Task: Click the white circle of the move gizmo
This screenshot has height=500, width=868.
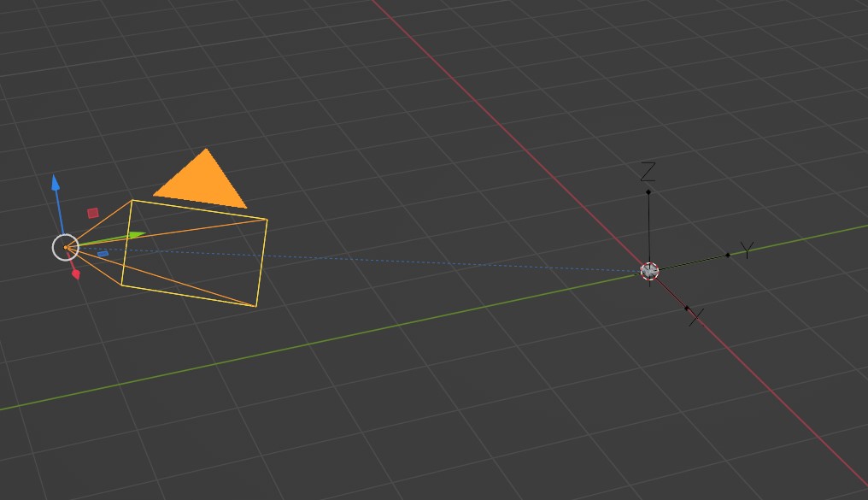Action: [65, 248]
